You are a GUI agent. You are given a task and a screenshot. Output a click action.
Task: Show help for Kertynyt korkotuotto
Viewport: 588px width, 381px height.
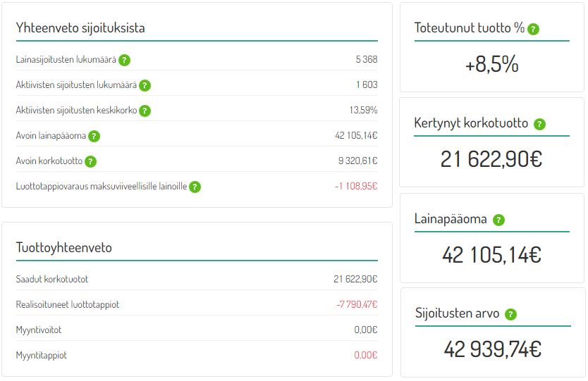coord(539,125)
